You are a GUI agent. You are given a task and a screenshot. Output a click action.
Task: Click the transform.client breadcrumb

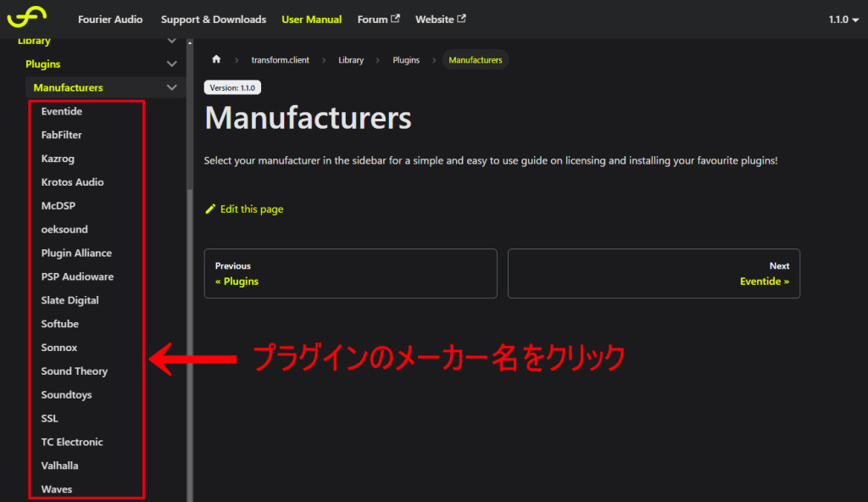[280, 60]
